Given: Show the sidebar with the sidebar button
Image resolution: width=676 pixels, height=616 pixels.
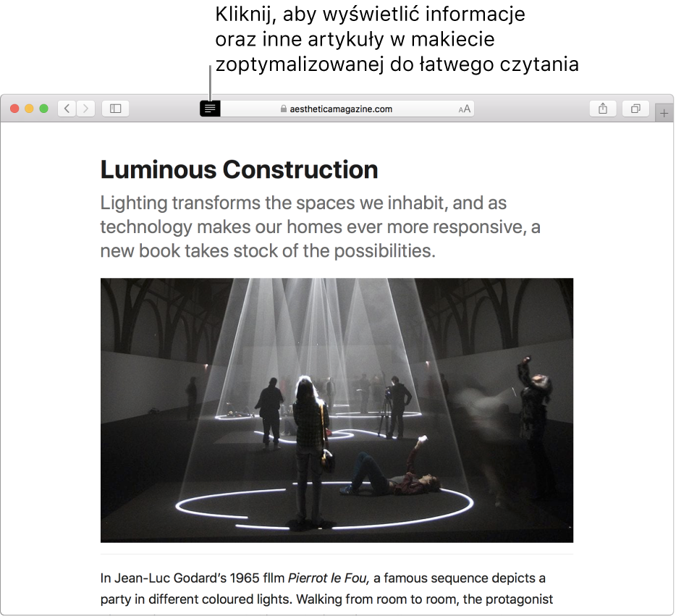Looking at the screenshot, I should click(x=116, y=108).
